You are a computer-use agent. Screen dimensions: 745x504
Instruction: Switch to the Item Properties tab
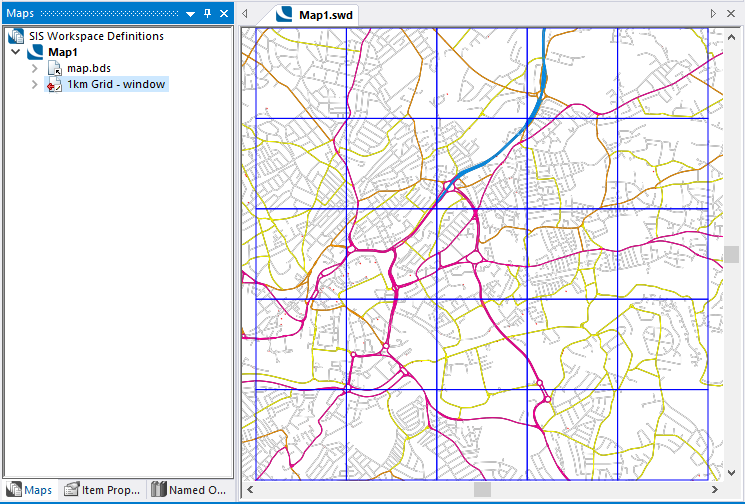click(102, 490)
